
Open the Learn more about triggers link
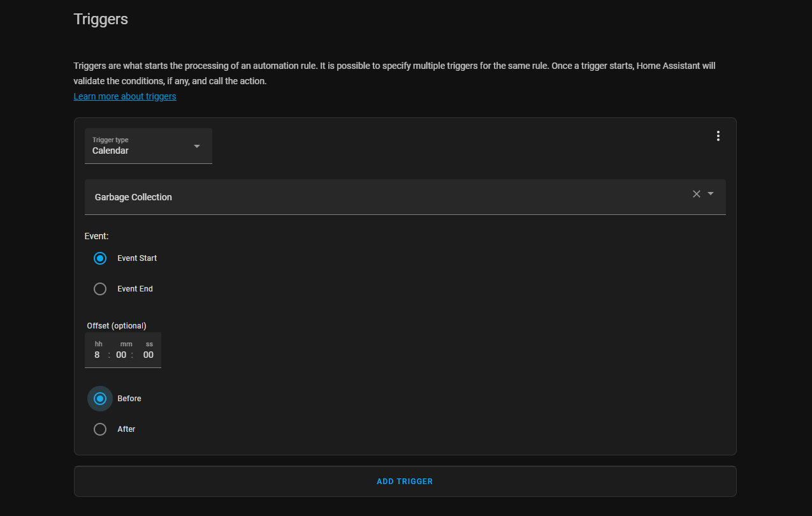[125, 96]
